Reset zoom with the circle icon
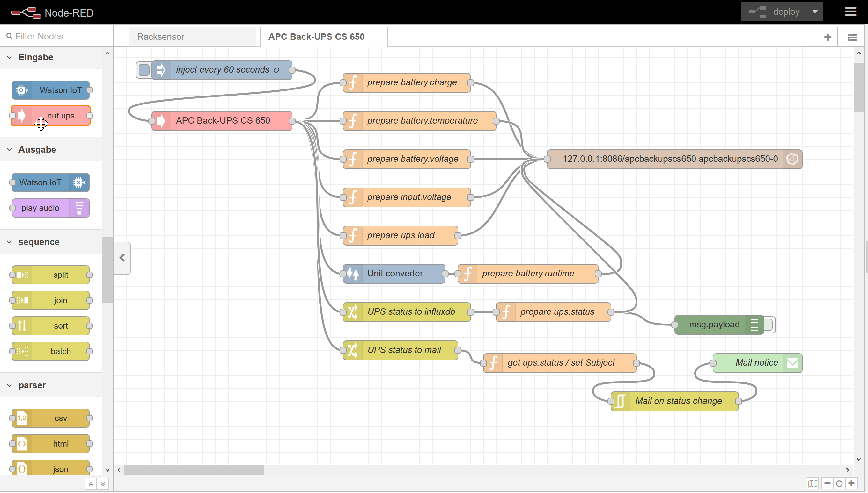Screen dimensions: 868x493 (839, 483)
